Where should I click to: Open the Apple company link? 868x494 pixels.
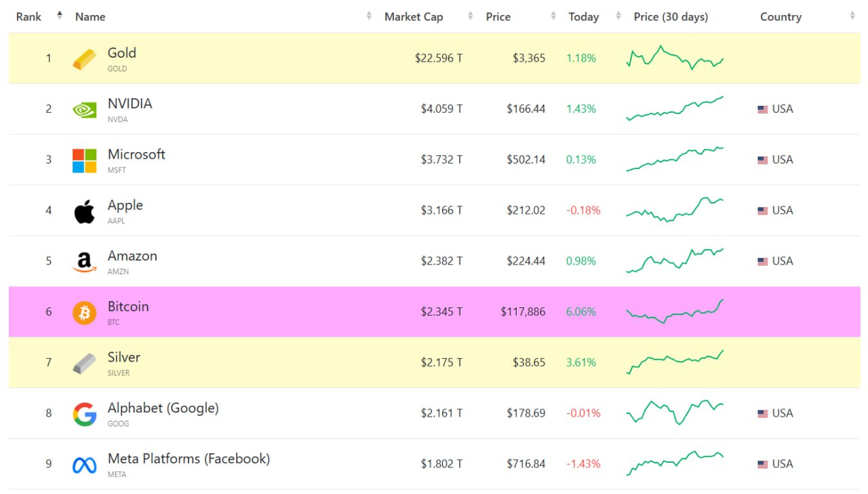125,205
